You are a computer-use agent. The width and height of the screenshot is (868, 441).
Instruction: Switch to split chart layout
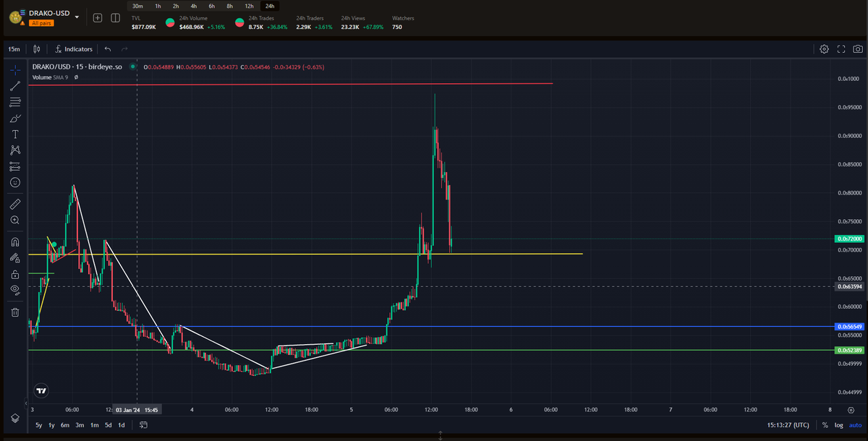point(115,17)
